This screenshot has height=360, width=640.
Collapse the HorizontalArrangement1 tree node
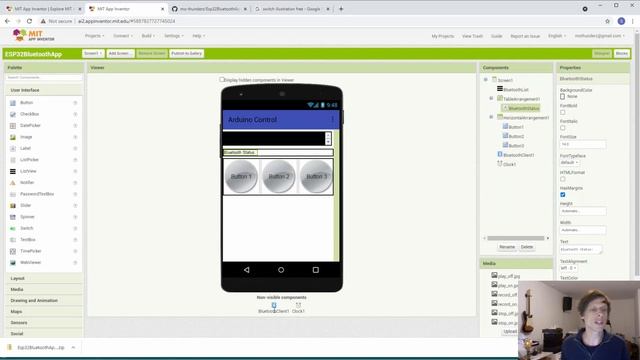click(x=491, y=117)
